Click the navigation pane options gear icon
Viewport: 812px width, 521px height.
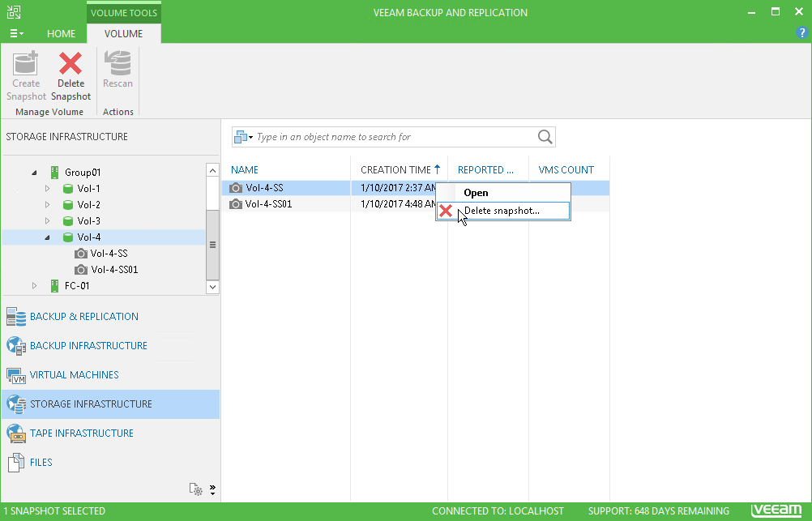pyautogui.click(x=195, y=489)
